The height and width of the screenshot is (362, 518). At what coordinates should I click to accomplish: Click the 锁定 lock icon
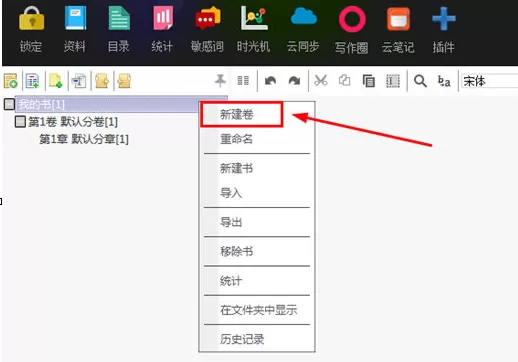pos(31,19)
